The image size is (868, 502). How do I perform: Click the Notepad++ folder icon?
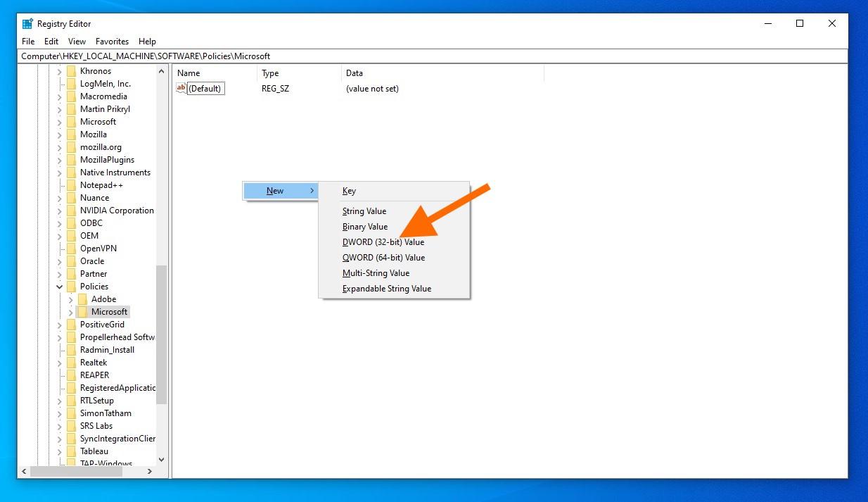pos(71,185)
